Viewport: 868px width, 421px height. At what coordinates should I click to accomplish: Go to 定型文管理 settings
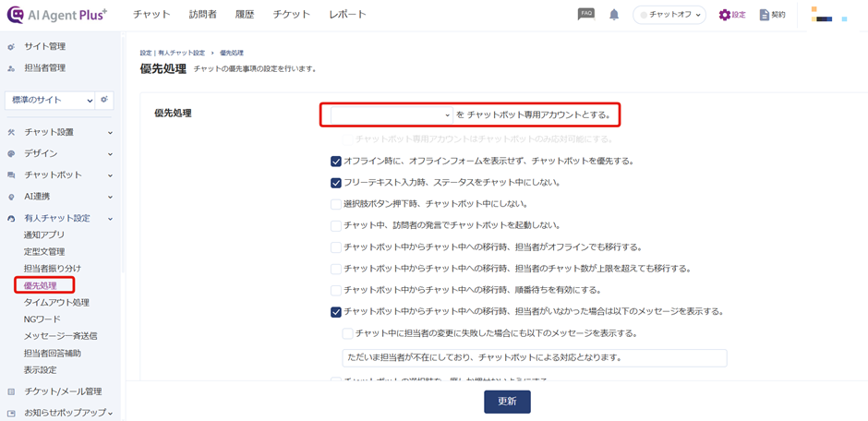[x=44, y=252]
